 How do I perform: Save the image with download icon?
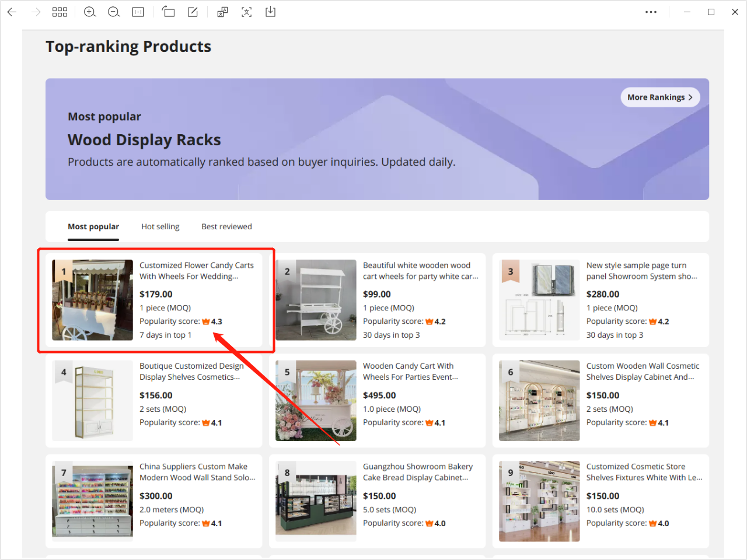click(x=270, y=12)
